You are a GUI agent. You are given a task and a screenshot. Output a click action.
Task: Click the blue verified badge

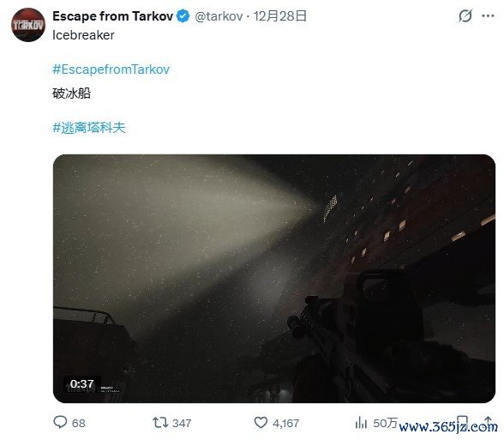point(183,16)
